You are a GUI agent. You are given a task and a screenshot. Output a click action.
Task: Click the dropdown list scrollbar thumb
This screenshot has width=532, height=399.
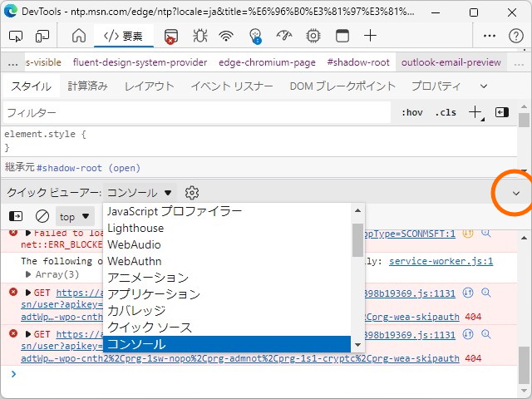click(357, 239)
